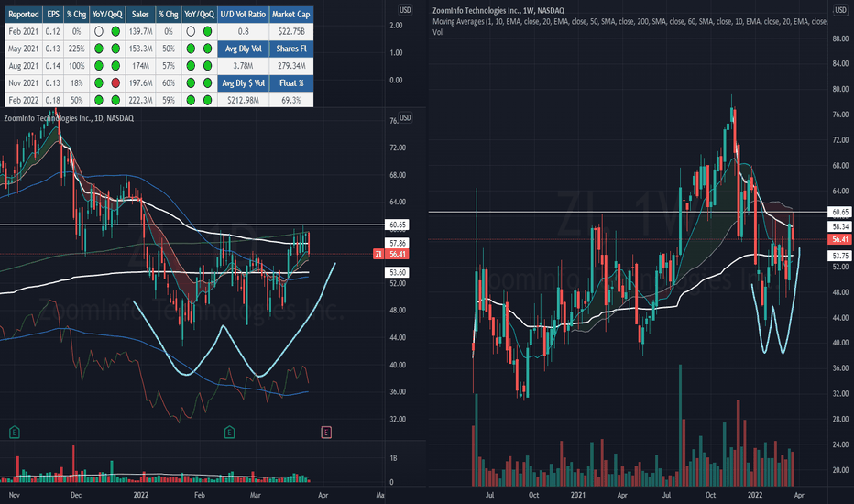Click the hollow EPS YoY circle for Feb 2021
Screen dimensions: 854x504
tap(99, 31)
